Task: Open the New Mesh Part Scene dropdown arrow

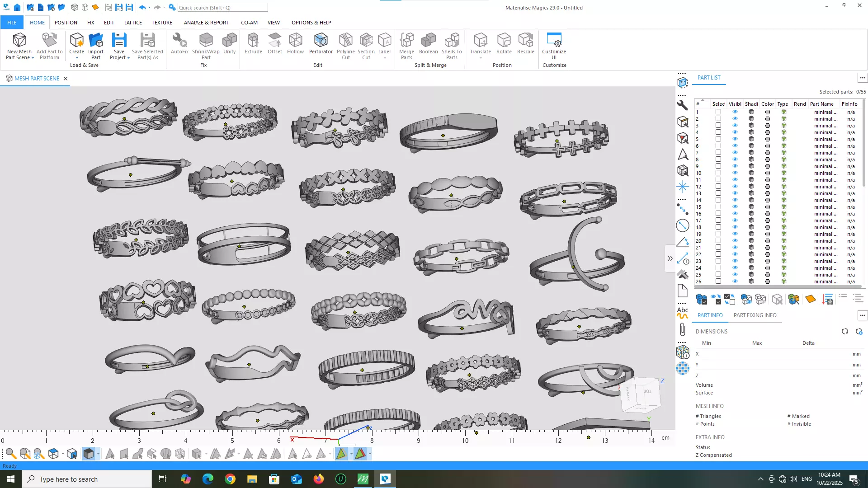Action: pos(33,58)
